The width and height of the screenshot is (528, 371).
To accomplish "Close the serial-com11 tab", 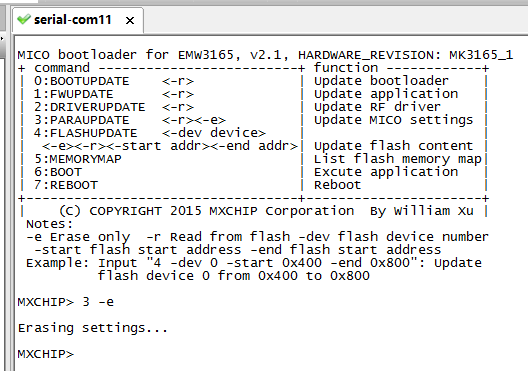I will 130,21.
